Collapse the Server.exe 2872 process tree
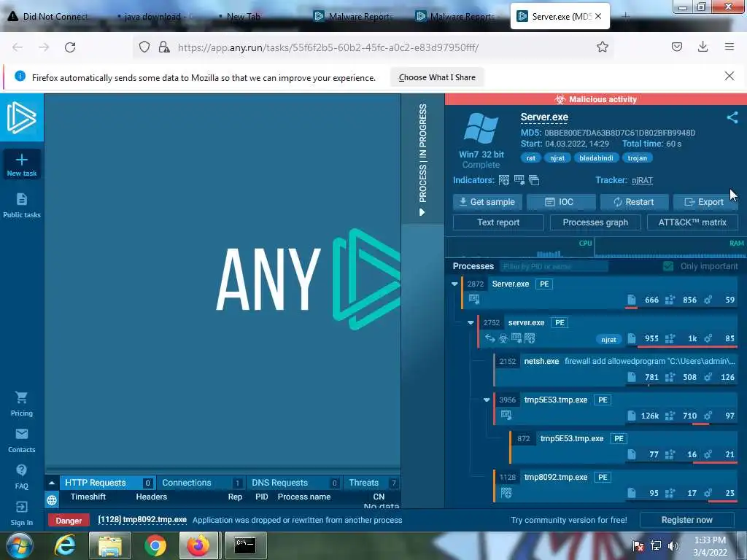The width and height of the screenshot is (747, 560). click(454, 284)
